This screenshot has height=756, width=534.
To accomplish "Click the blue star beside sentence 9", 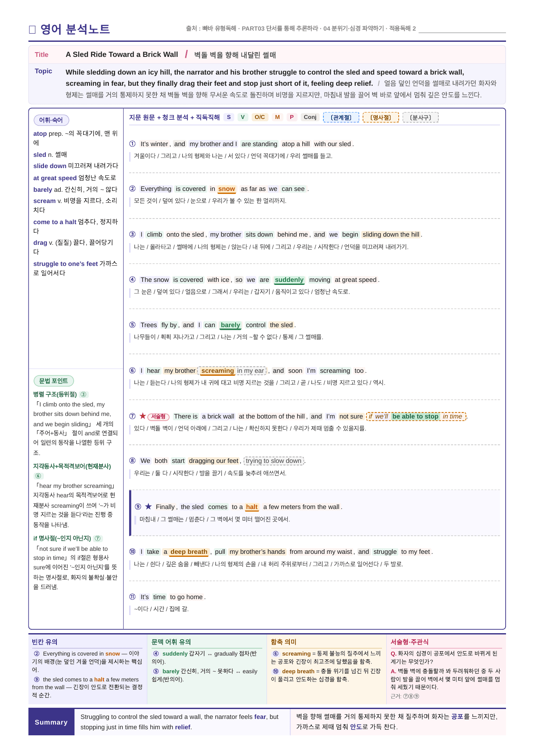I will pos(148,506).
